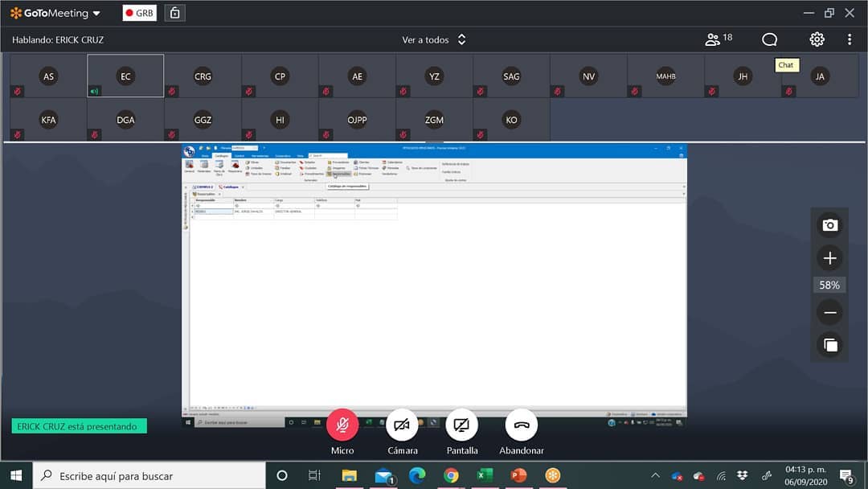Open the three-dot more options menu

coord(850,39)
